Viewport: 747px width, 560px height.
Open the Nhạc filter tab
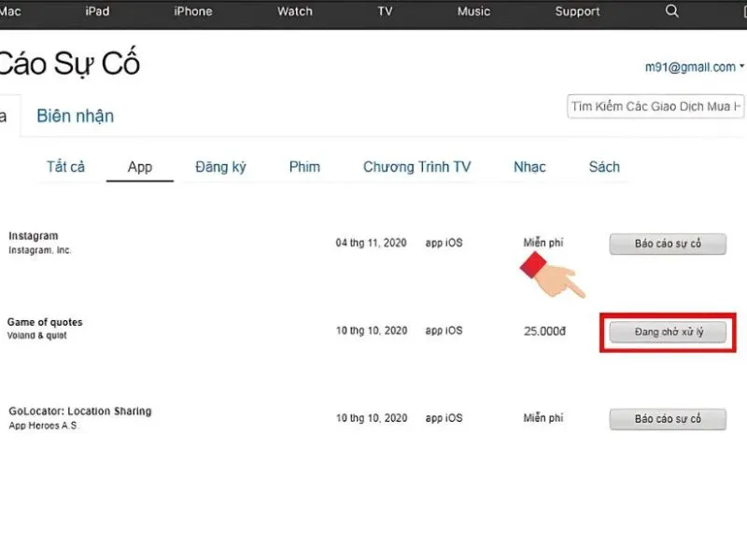(x=529, y=167)
